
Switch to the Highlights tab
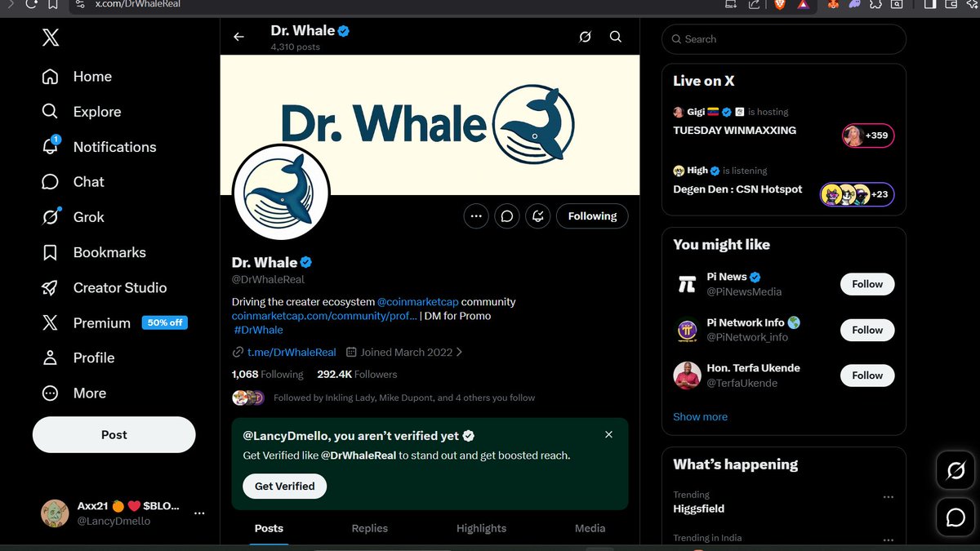point(481,528)
